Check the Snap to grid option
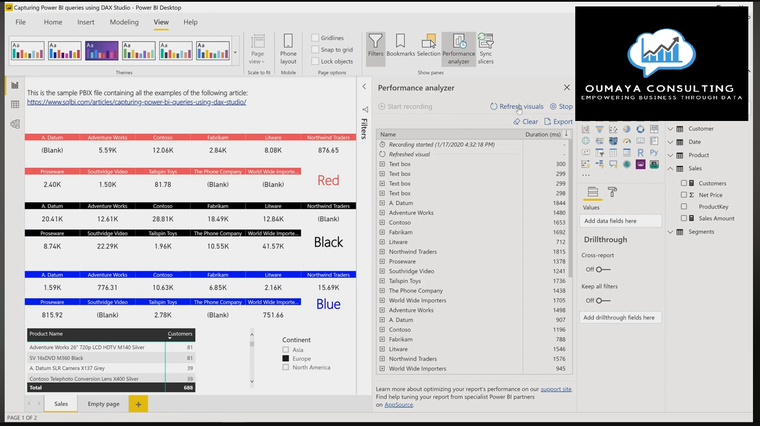This screenshot has height=426, width=760. [314, 49]
